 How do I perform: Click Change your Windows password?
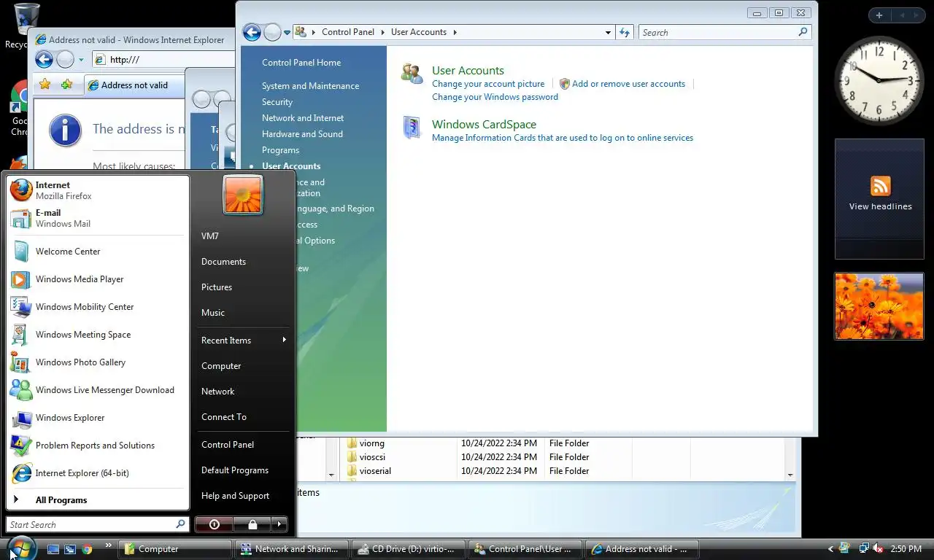[495, 97]
